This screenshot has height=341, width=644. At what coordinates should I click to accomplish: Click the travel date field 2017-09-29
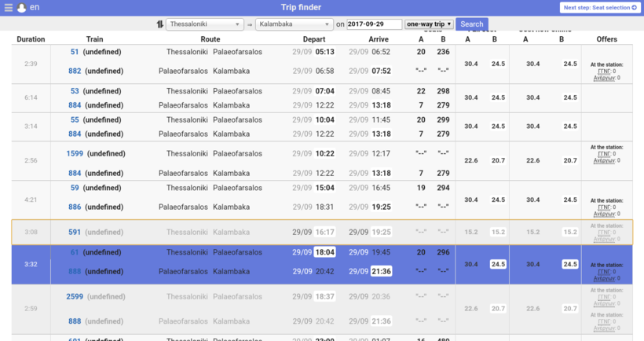click(374, 24)
